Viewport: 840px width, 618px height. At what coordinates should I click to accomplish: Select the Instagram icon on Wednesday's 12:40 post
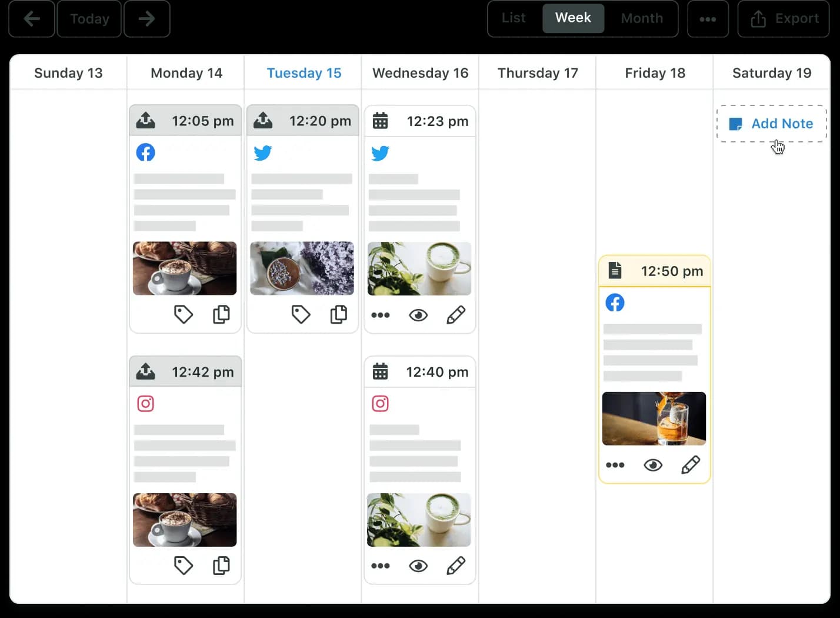click(381, 403)
